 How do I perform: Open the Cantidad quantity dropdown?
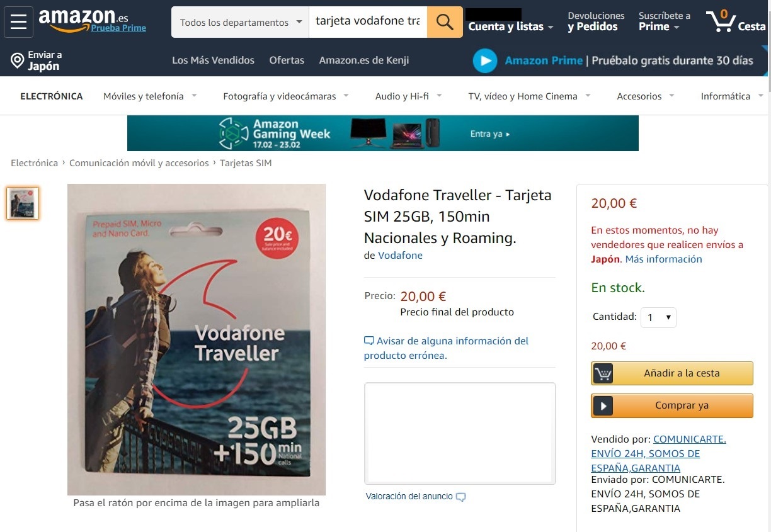pos(658,317)
